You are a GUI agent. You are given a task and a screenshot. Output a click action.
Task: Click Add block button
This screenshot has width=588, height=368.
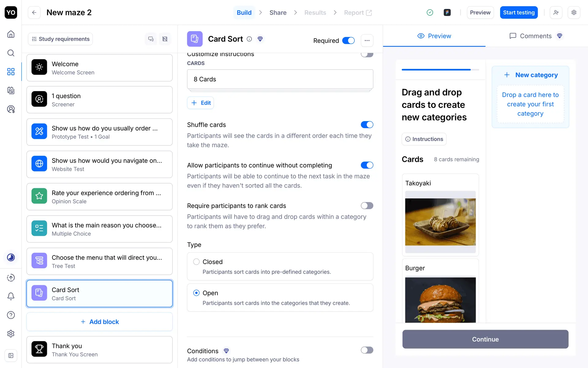click(x=100, y=322)
